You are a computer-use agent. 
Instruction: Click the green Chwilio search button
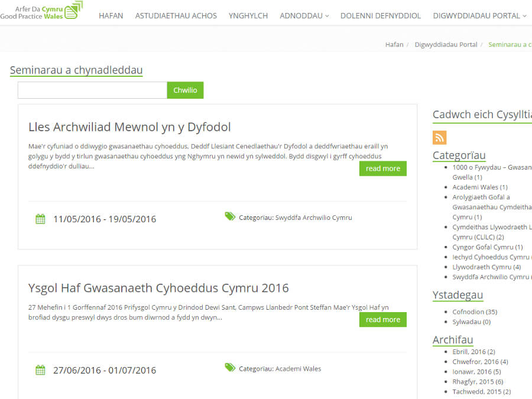click(185, 90)
